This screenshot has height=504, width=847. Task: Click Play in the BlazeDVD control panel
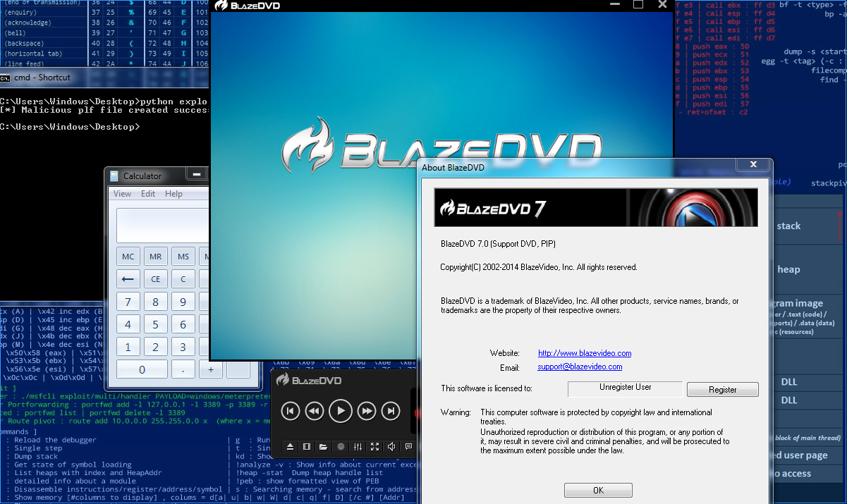[341, 411]
